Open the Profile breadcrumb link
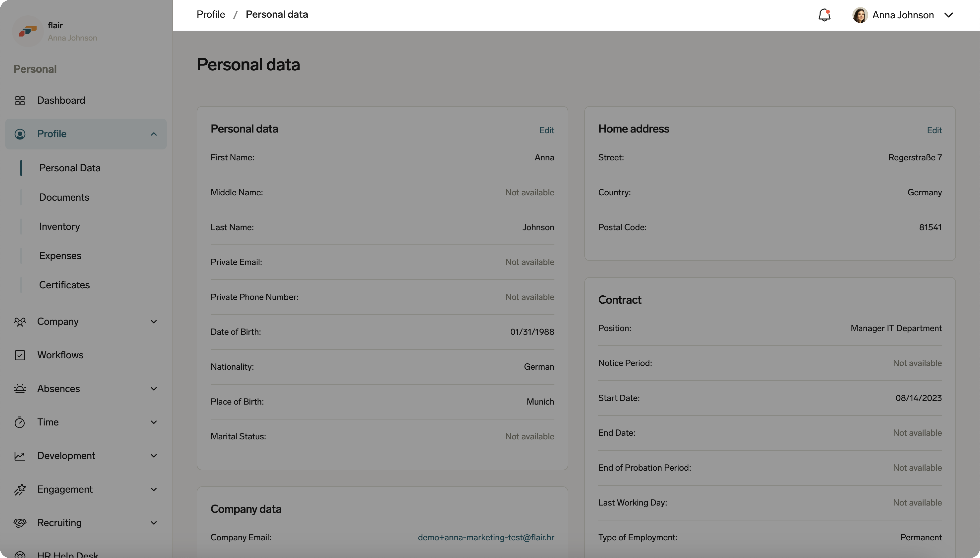980x558 pixels. pyautogui.click(x=211, y=14)
